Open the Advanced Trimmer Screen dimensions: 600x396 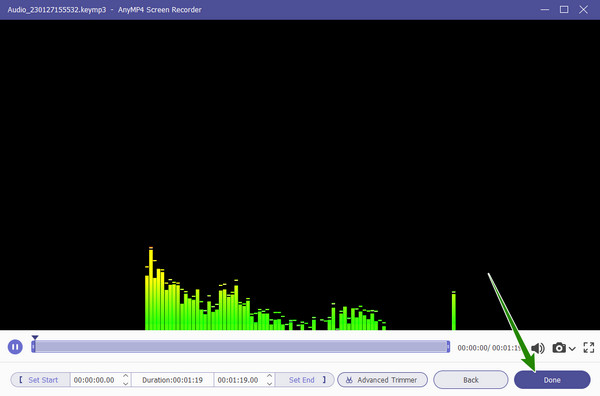tap(382, 380)
